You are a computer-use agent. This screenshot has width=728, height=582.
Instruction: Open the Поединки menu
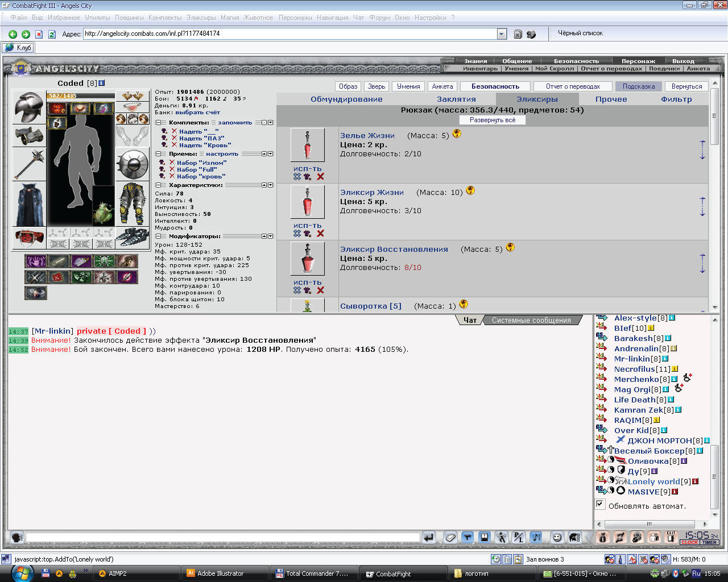point(129,18)
